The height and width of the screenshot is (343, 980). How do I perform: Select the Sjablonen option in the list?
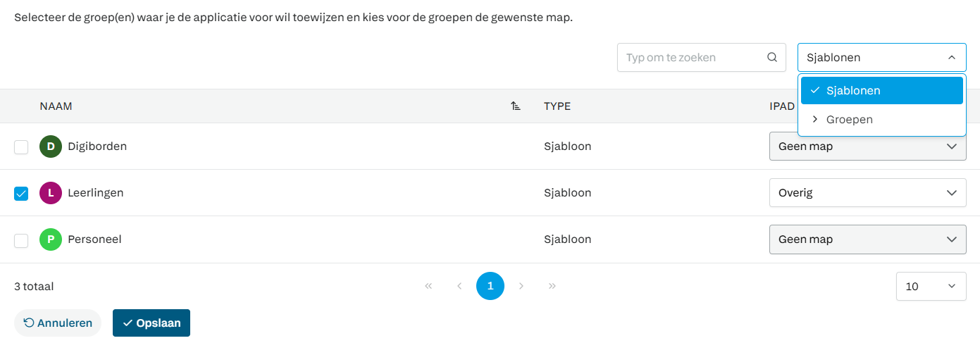(x=881, y=91)
